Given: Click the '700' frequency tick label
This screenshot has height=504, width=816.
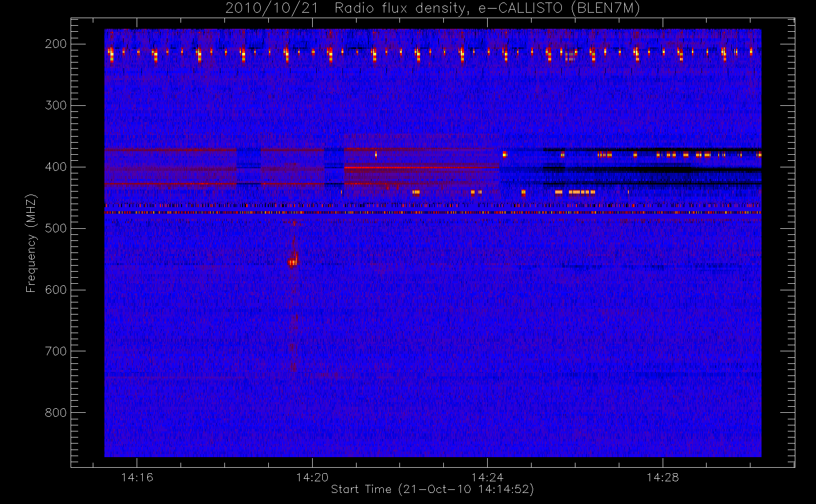Looking at the screenshot, I should tap(56, 351).
